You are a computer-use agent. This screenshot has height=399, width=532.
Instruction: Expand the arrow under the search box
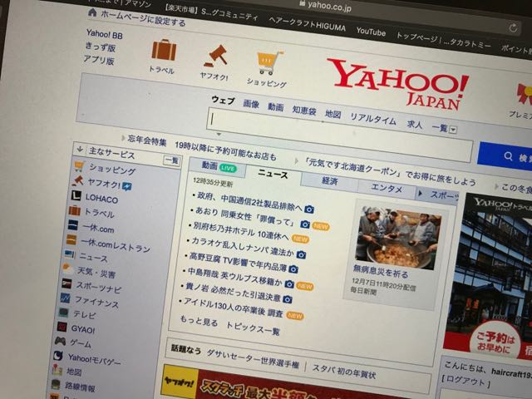pos(219,135)
